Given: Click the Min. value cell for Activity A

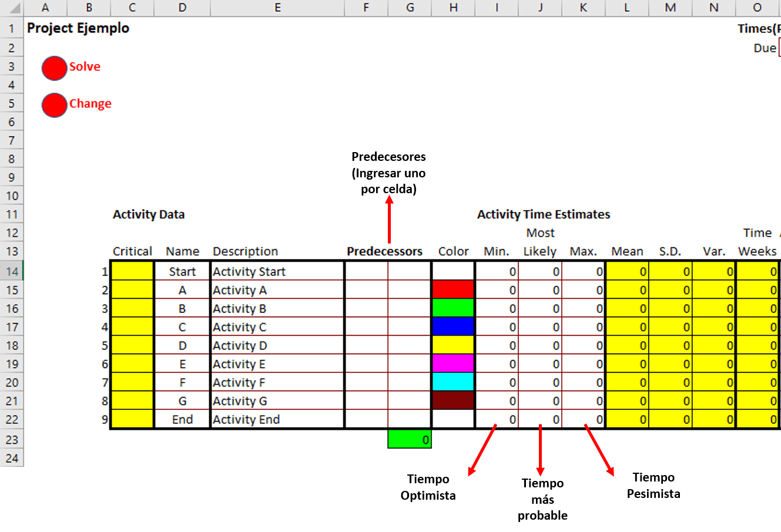Looking at the screenshot, I should tap(497, 289).
